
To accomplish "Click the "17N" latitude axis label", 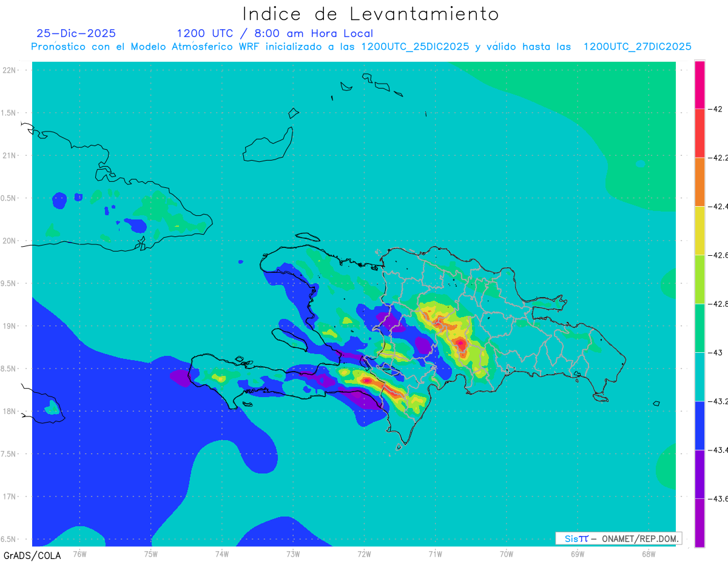I will tap(9, 497).
